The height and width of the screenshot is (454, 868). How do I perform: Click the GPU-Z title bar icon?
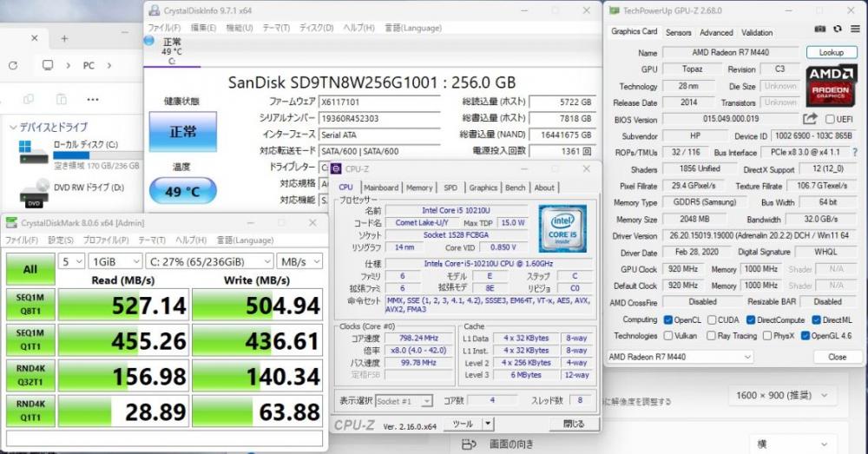pyautogui.click(x=614, y=10)
